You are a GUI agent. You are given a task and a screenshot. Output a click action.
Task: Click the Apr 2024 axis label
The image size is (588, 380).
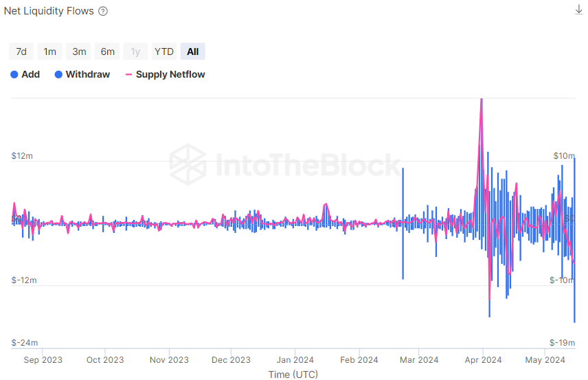point(483,359)
